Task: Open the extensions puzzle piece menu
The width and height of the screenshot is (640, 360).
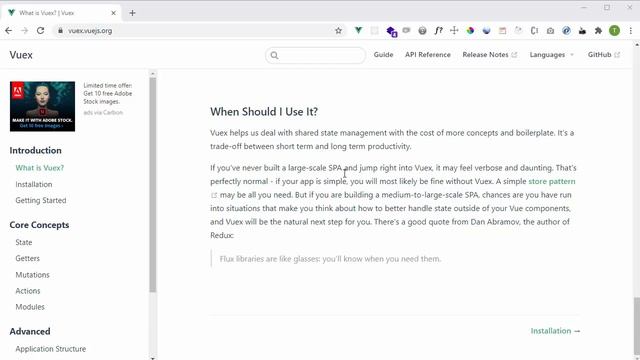Action: pos(598,31)
